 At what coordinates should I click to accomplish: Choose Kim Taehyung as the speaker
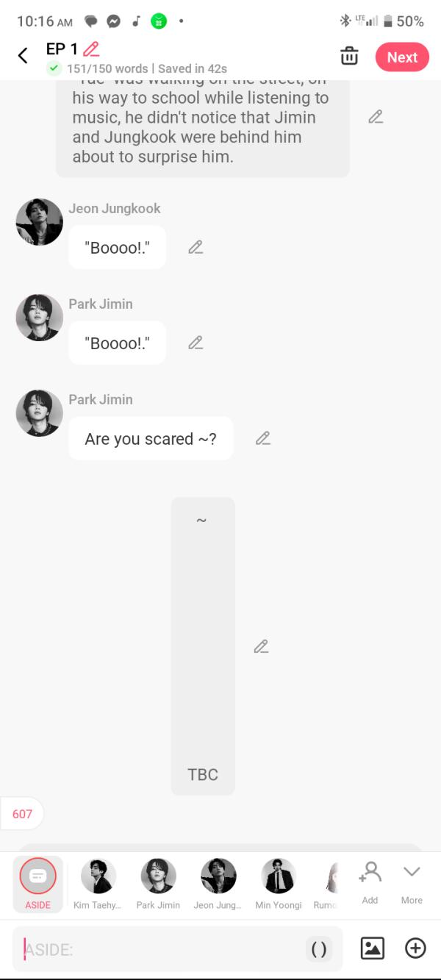click(98, 884)
